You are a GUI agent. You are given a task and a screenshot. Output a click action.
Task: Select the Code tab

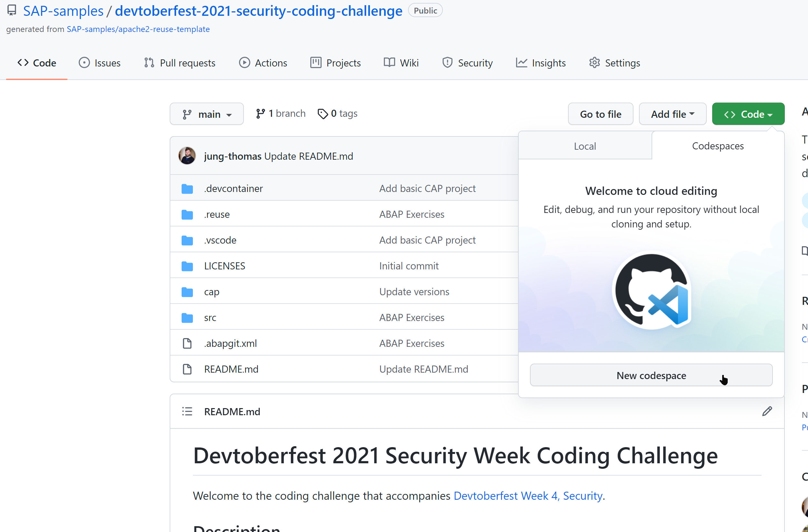pyautogui.click(x=37, y=63)
